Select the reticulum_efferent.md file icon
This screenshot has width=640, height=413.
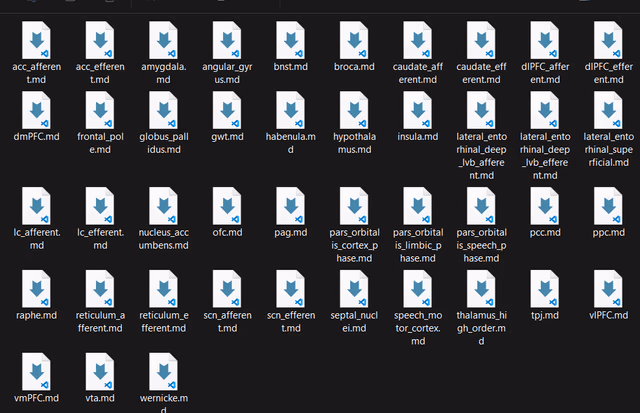tap(164, 289)
